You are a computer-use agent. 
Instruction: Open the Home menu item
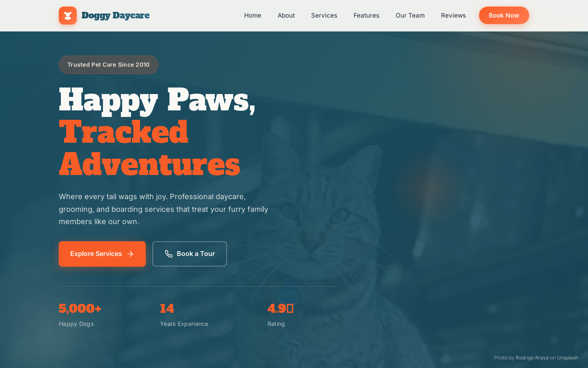253,16
